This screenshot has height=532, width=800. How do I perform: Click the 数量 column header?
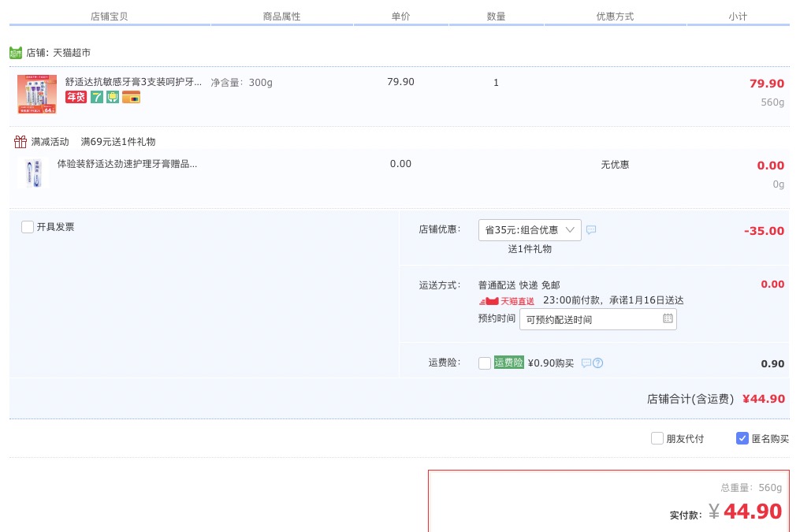(496, 17)
